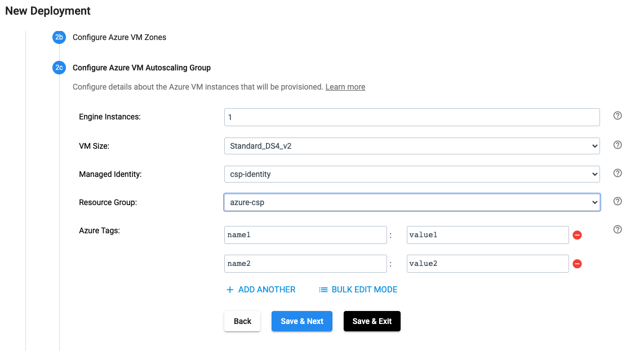The image size is (644, 351).
Task: Edit the value2 tag value field
Action: [487, 264]
